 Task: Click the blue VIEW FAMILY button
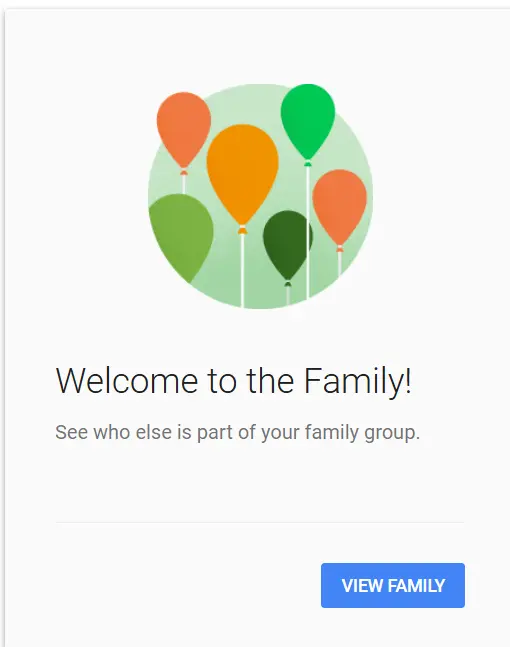(393, 585)
